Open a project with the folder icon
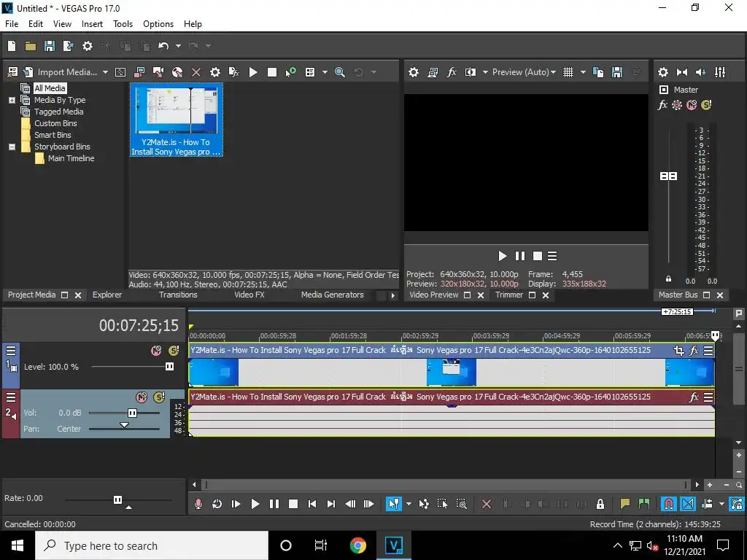The image size is (747, 560). [x=31, y=46]
